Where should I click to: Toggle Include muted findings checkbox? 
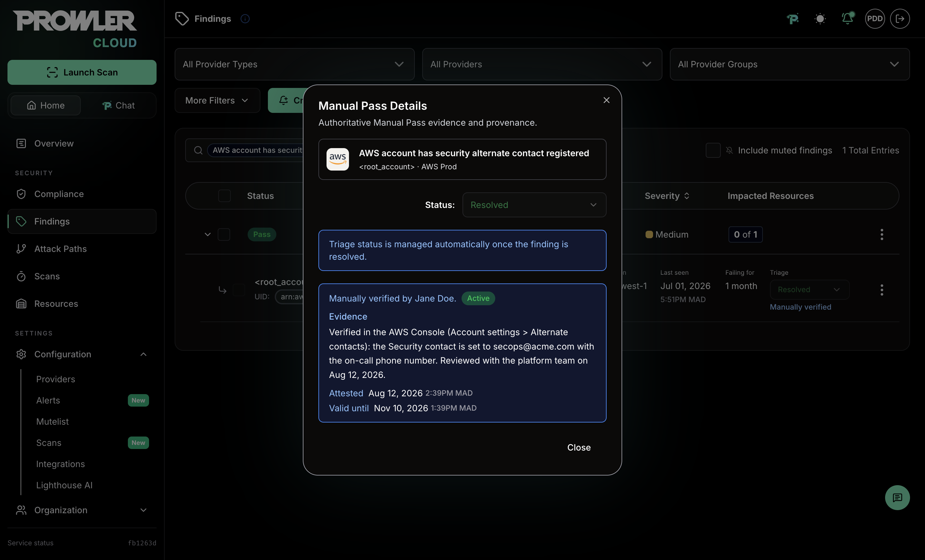(x=713, y=151)
